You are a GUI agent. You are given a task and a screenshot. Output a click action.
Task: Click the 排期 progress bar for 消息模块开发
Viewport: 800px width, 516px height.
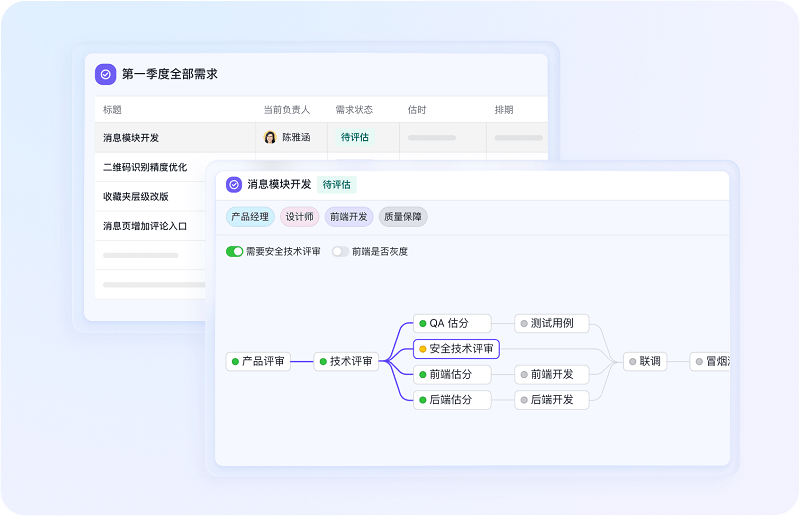(x=518, y=137)
